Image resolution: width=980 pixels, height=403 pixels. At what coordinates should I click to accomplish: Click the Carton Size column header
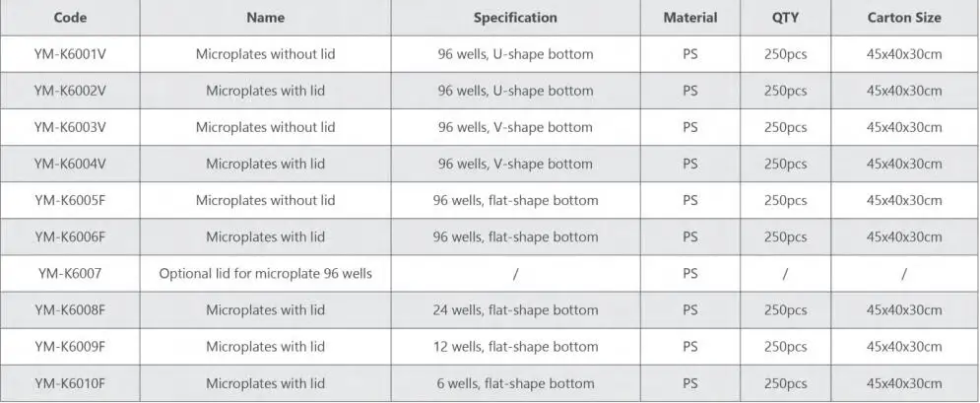tap(903, 18)
